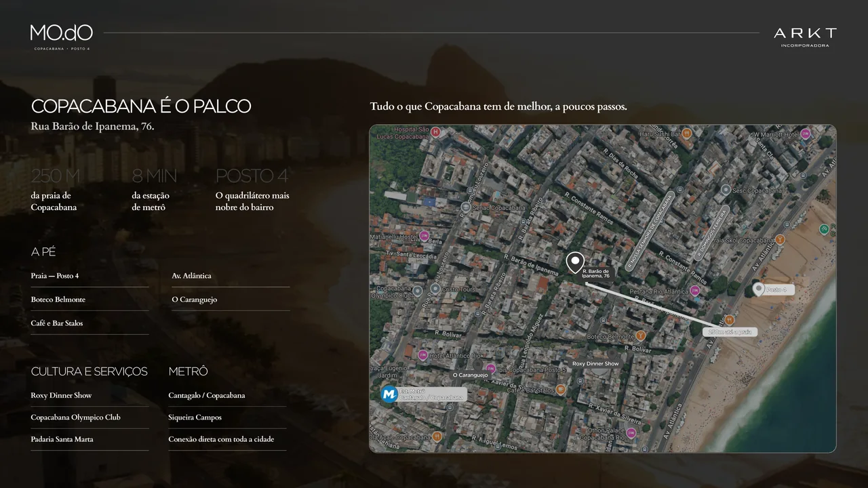Click 'Boteco Belmonte' in the left list

coord(58,300)
